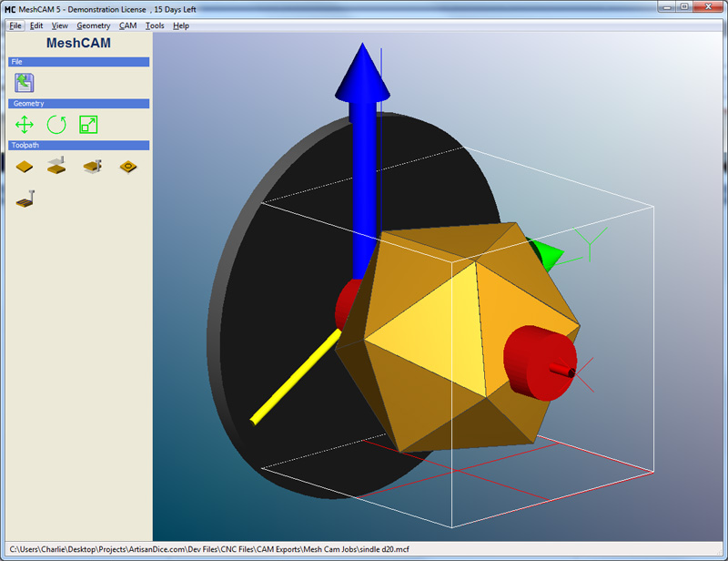Open the Edit menu
728x561 pixels.
tap(36, 25)
